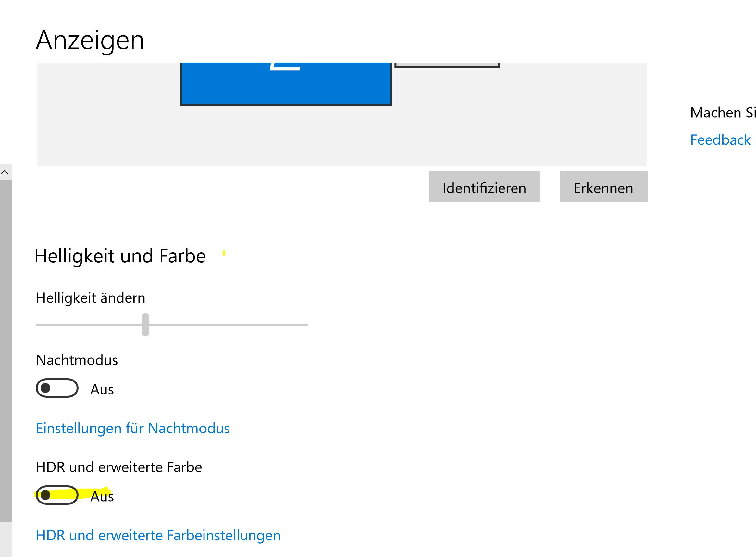Open HDR und erweiterte Farbeinstellungen link

point(158,535)
